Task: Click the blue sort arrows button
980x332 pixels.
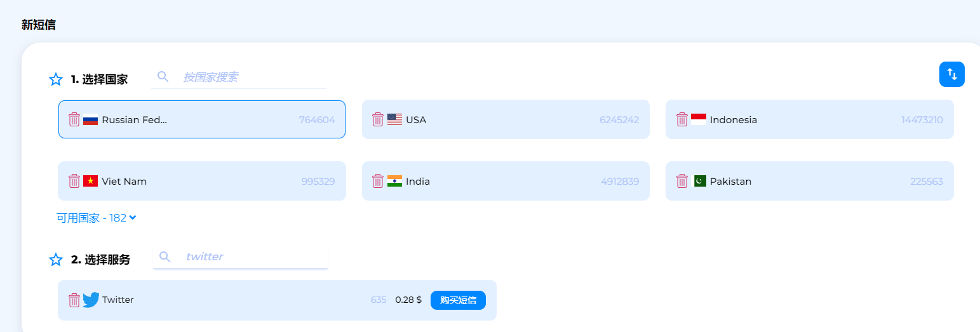Action: point(951,74)
